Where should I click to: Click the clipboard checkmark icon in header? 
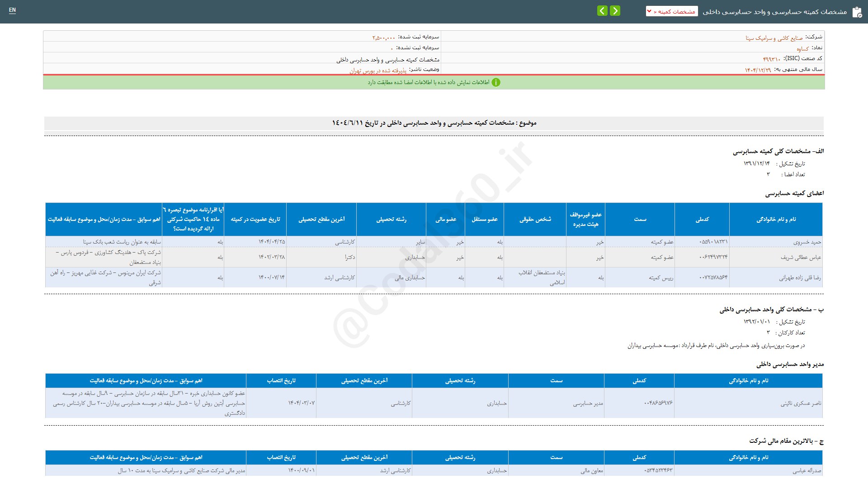tap(857, 12)
